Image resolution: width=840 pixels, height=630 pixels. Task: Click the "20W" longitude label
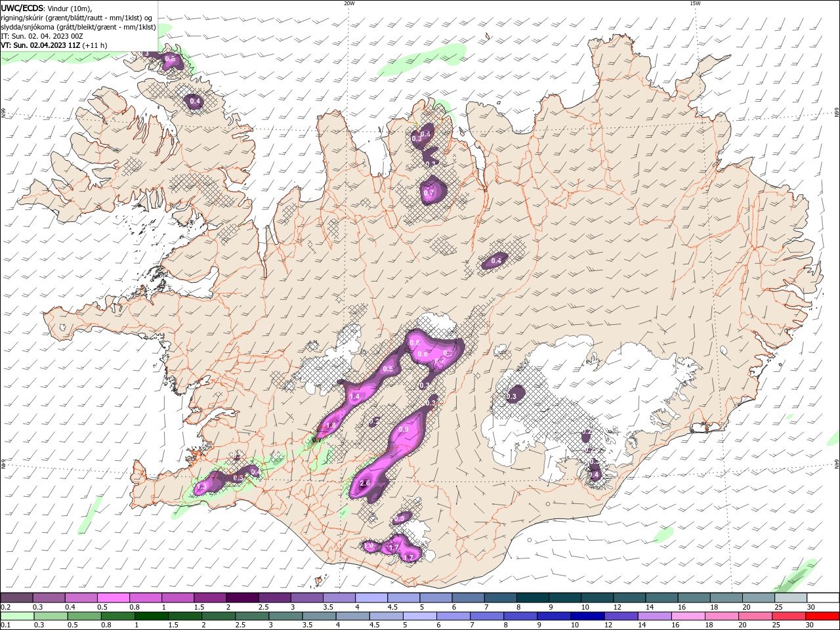point(349,3)
